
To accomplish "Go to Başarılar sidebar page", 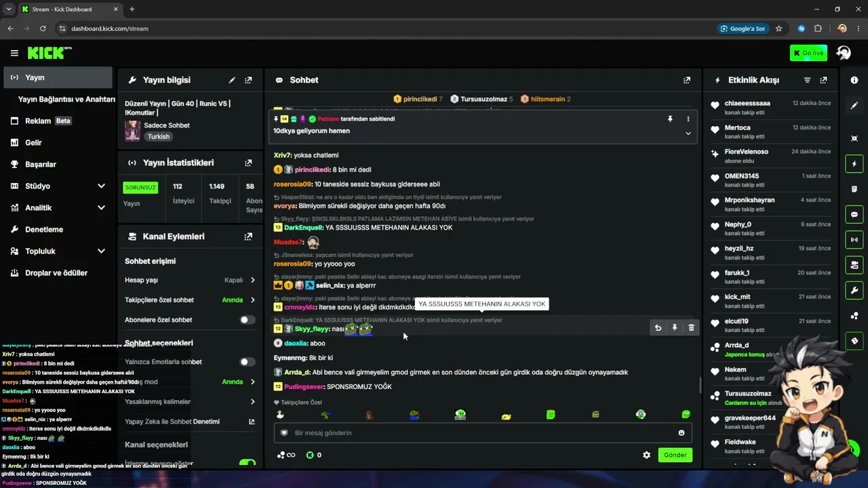I will [x=58, y=164].
